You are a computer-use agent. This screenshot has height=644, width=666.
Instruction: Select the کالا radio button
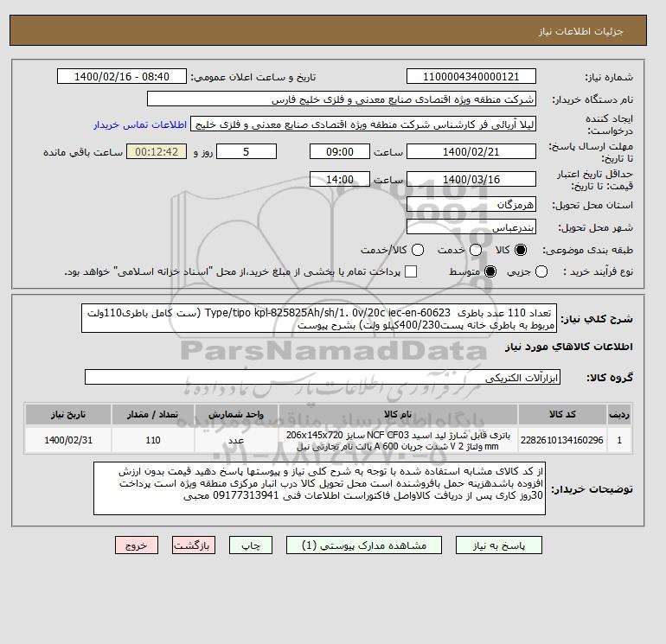pos(521,250)
